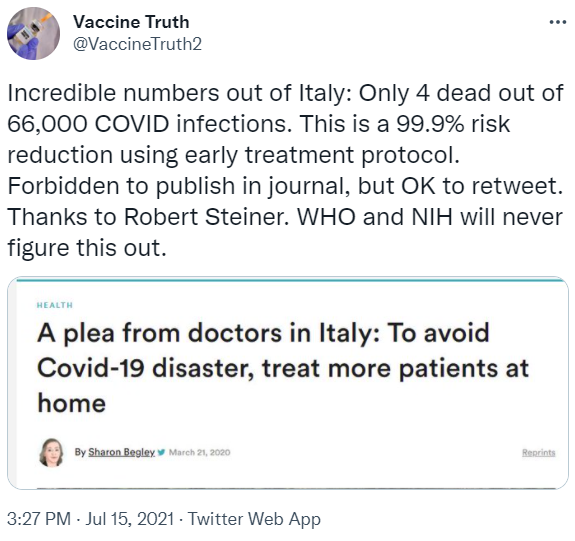Click the 'By' byline text

pyautogui.click(x=80, y=452)
